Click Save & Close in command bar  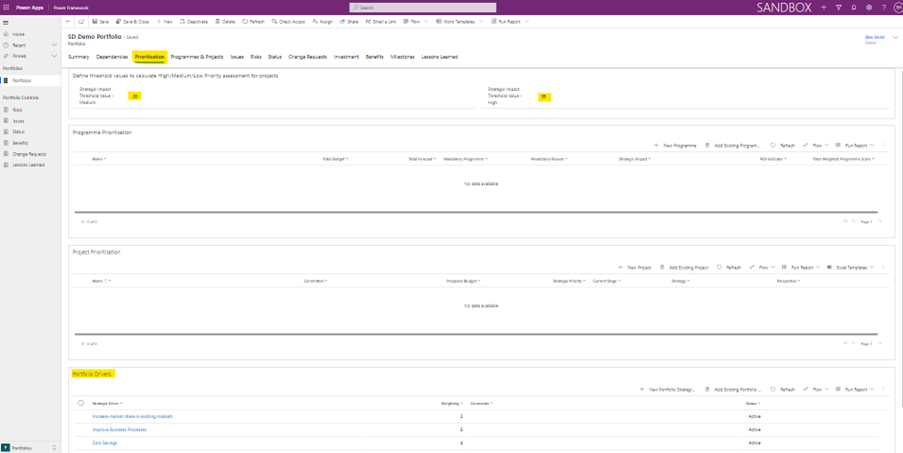pyautogui.click(x=132, y=21)
